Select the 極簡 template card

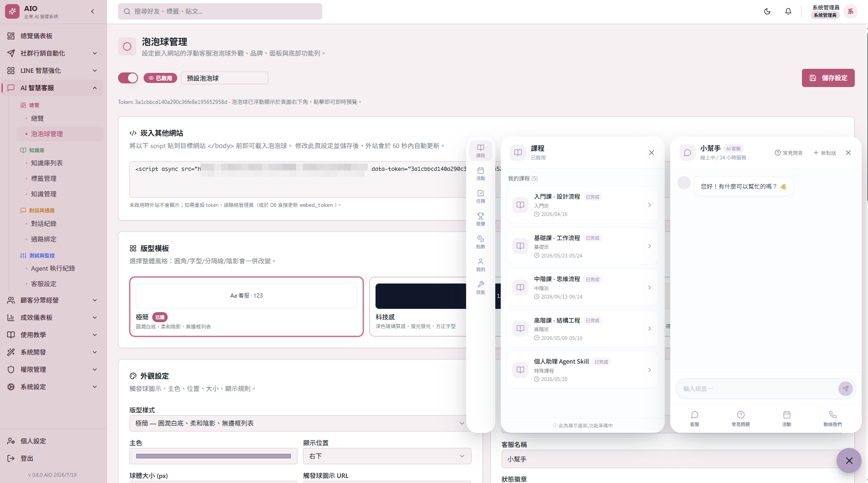(247, 307)
